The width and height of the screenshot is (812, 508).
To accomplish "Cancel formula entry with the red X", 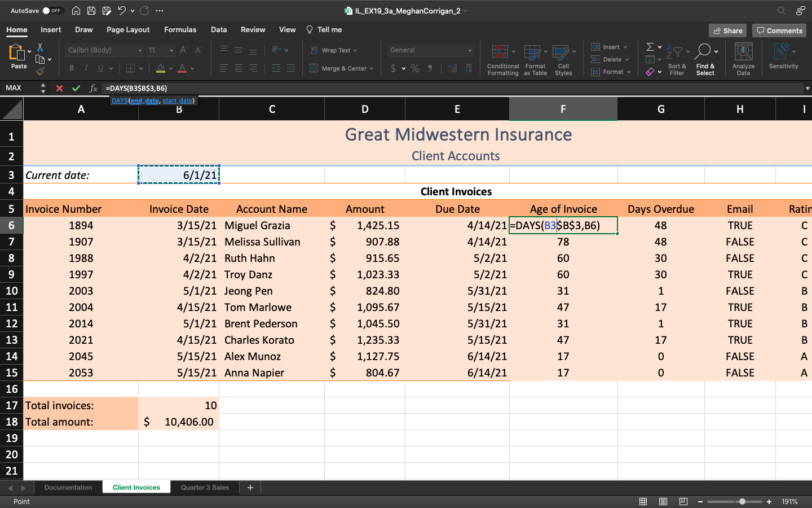I will (59, 88).
